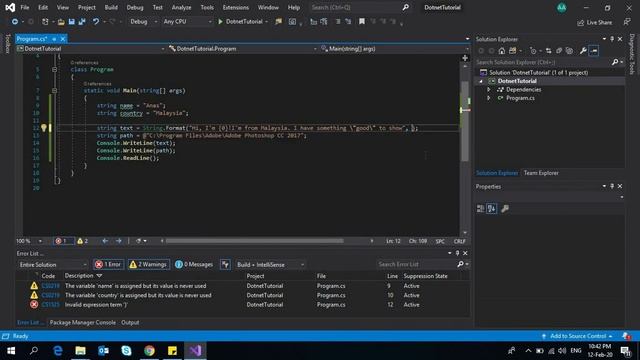Click the Visual Studio logo icon

(10, 7)
